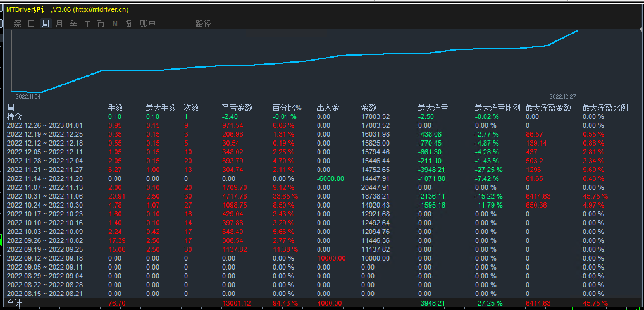The image size is (644, 310).
Task: Click the 2022.12.27 end date on chart
Action: [562, 97]
